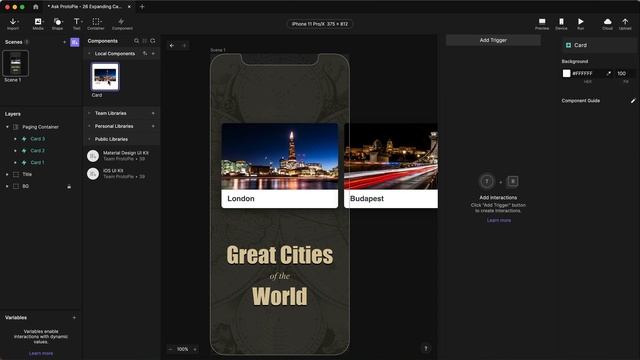Open Material Design UI Kit library
Viewport: 640px width, 360px height.
point(122,156)
